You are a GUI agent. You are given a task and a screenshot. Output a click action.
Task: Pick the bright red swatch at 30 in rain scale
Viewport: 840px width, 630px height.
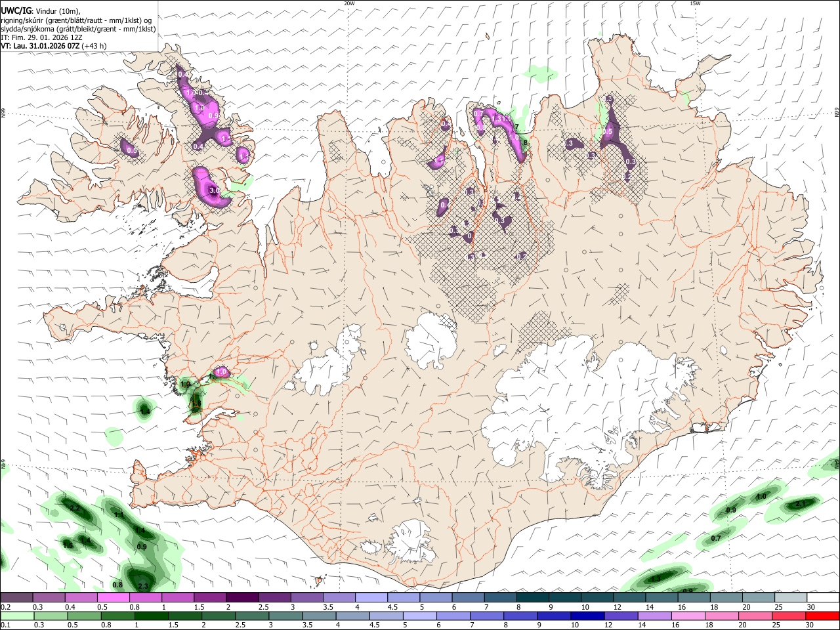[822, 616]
